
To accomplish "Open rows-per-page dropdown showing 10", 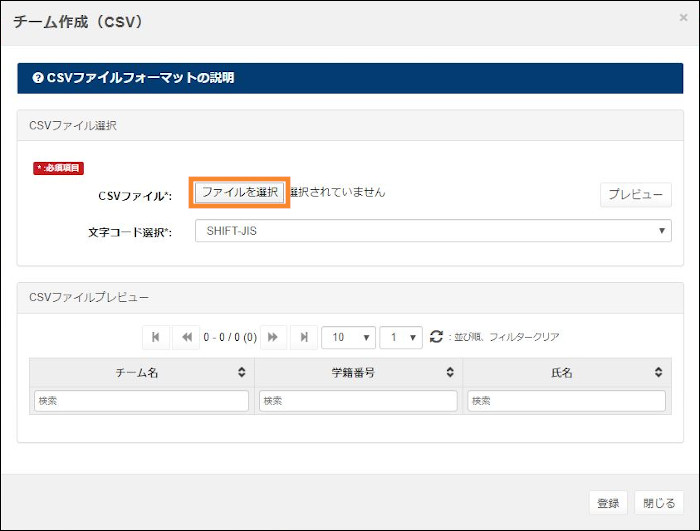I will point(348,337).
